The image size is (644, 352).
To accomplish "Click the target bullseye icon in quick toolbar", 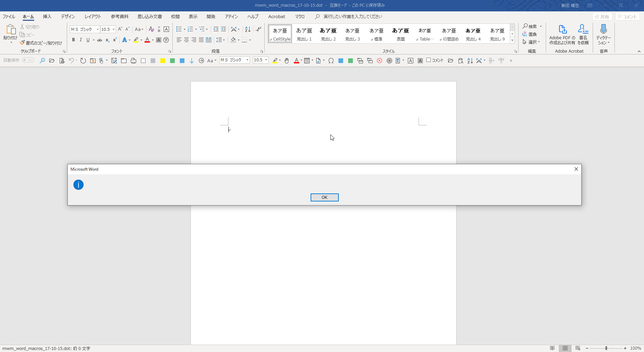I will (x=389, y=61).
